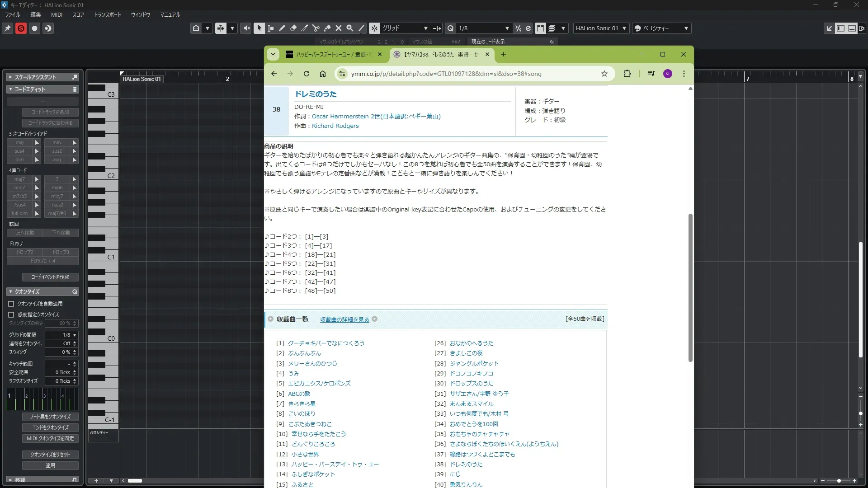Toggle acoustic feedback speaker icon

coord(245,28)
